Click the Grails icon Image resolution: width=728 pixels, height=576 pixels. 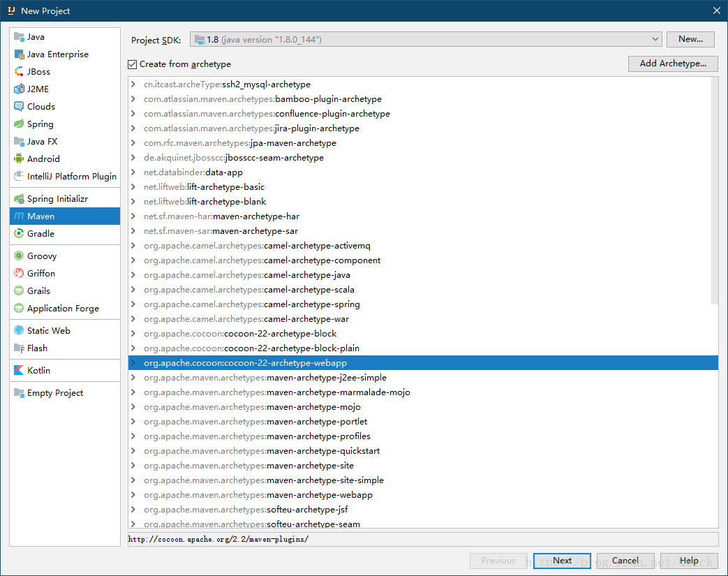click(x=19, y=290)
